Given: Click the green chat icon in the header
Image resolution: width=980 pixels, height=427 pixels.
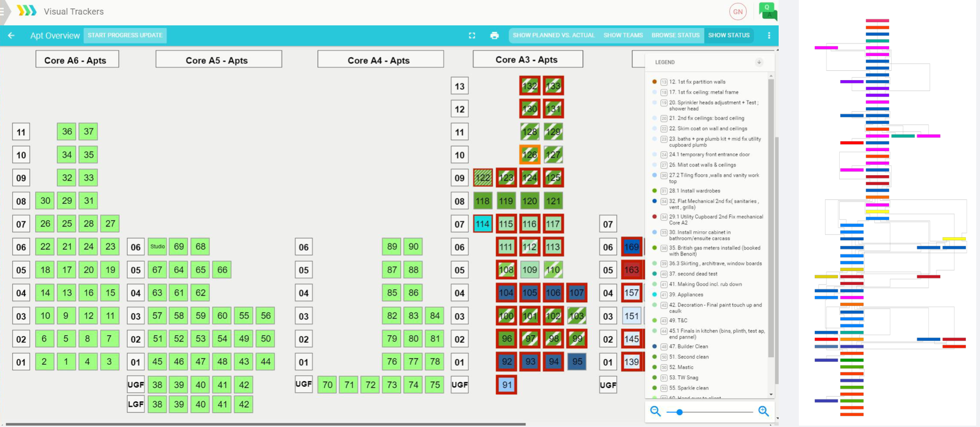Looking at the screenshot, I should [767, 11].
